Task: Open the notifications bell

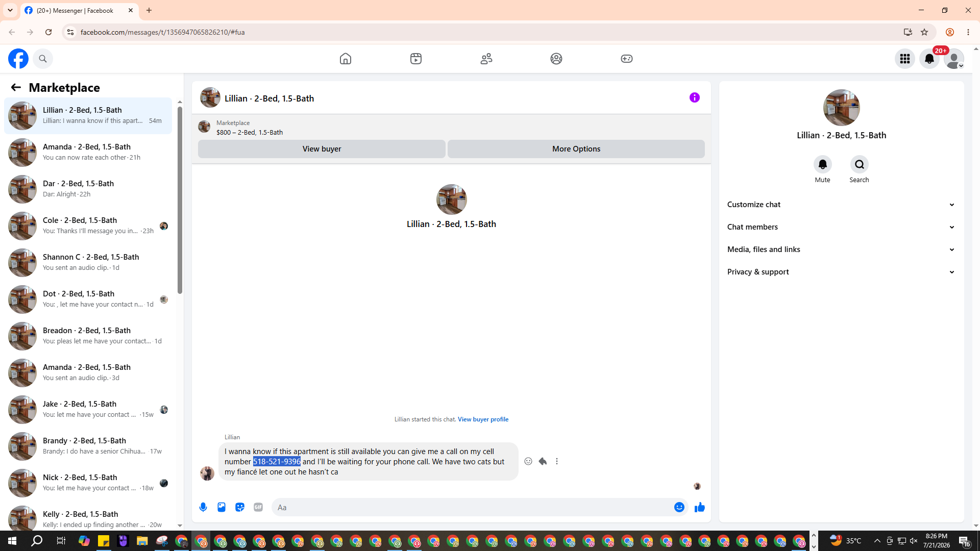Action: pyautogui.click(x=929, y=59)
